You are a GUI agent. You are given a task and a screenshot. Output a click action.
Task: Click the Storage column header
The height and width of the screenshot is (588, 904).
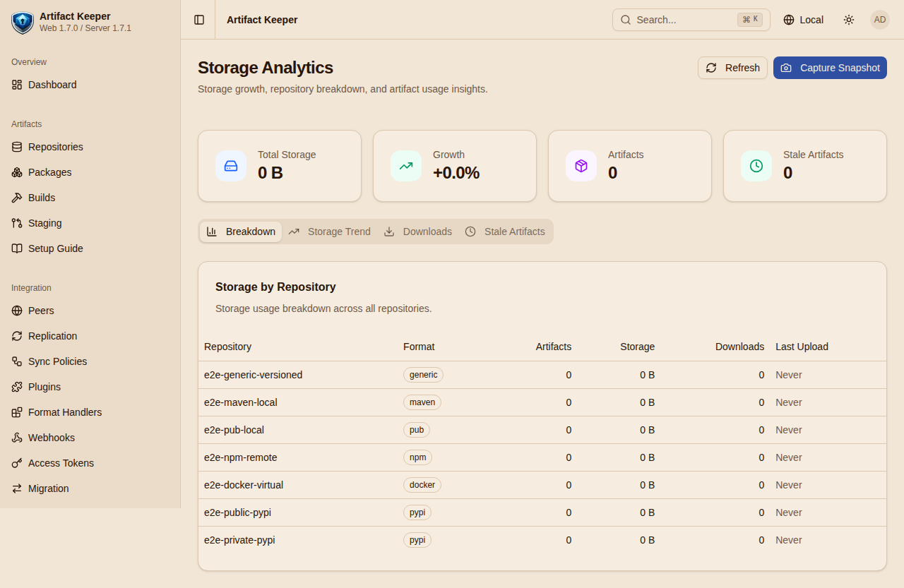[x=638, y=347]
